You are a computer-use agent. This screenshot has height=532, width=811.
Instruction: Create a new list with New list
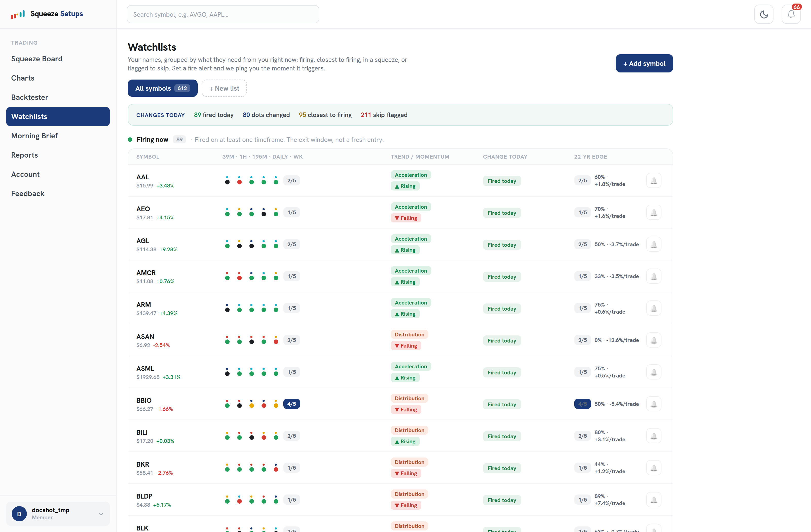pyautogui.click(x=224, y=88)
